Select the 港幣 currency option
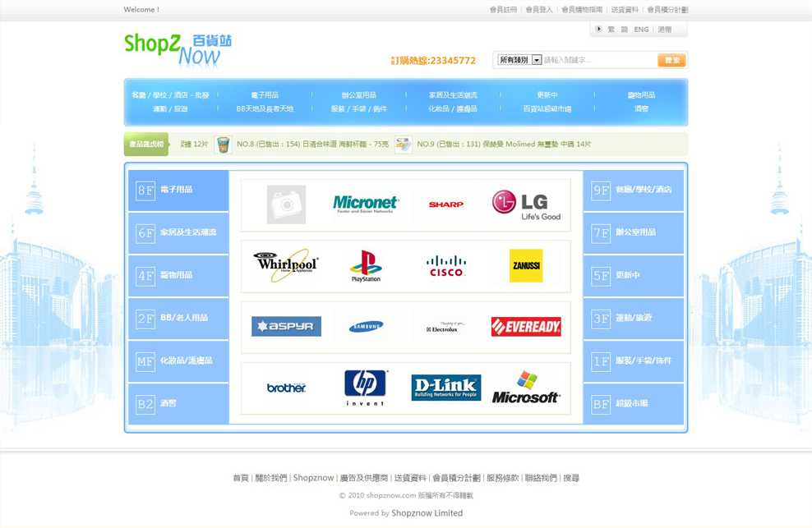Viewport: 812px width, 528px height. pyautogui.click(x=665, y=30)
